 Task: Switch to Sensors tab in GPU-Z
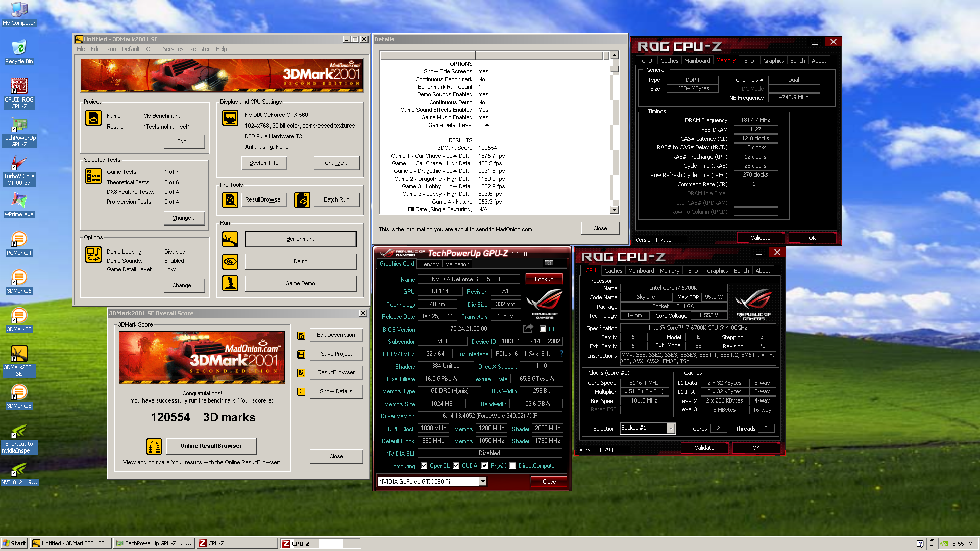(x=430, y=264)
